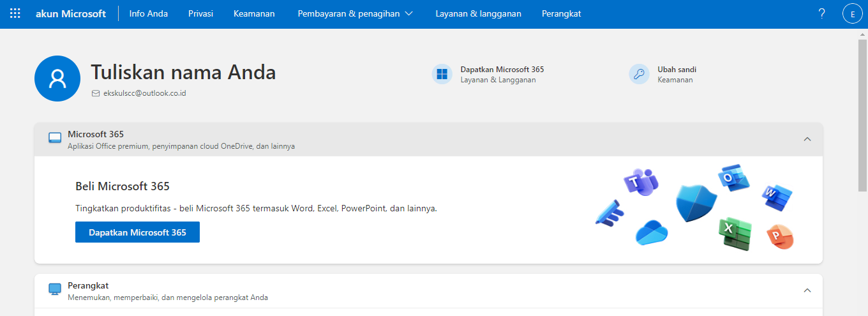Collapse the Perangkat section chevron
The width and height of the screenshot is (868, 316).
pos(807,290)
